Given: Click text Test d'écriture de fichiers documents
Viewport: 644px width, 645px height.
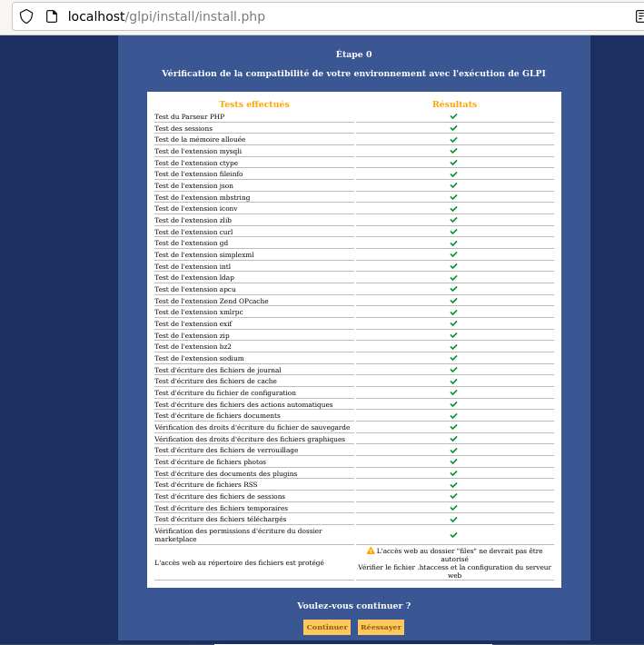Looking at the screenshot, I should [x=218, y=415].
